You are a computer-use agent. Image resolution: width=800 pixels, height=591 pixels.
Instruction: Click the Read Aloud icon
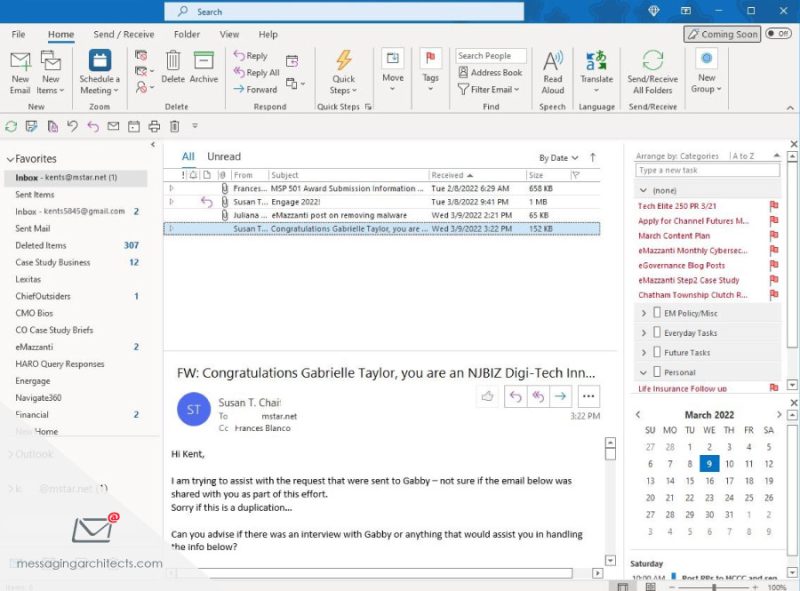tap(553, 62)
